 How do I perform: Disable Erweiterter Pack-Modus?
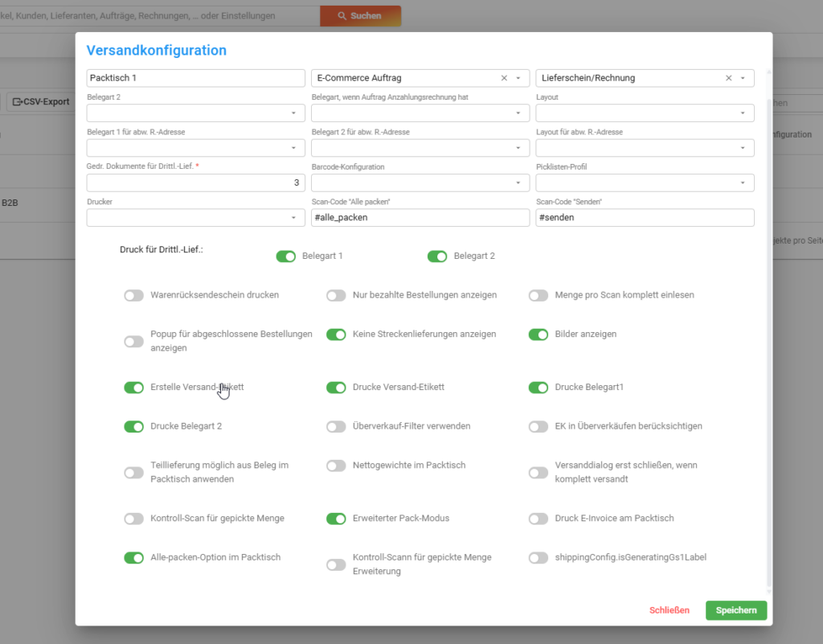click(x=336, y=519)
